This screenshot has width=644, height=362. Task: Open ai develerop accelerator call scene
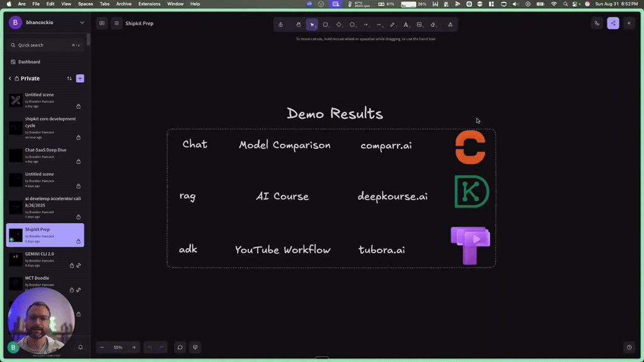click(45, 207)
